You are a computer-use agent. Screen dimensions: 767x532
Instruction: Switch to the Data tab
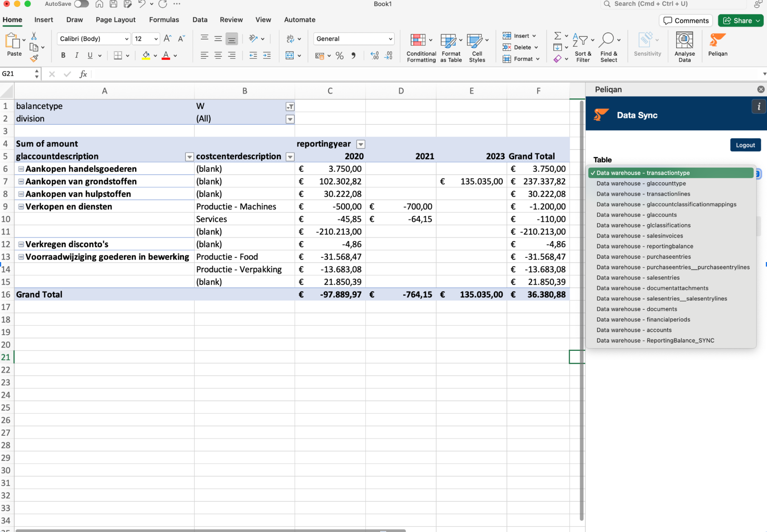200,20
